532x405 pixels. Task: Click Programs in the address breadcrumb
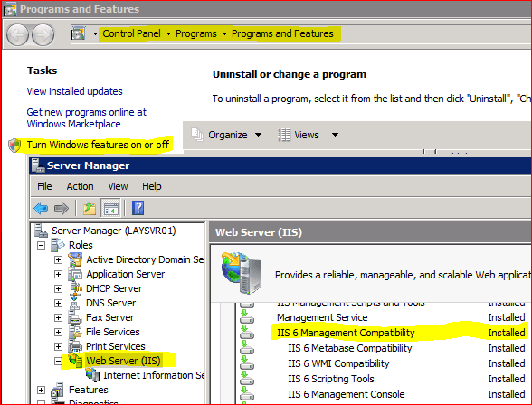[196, 33]
